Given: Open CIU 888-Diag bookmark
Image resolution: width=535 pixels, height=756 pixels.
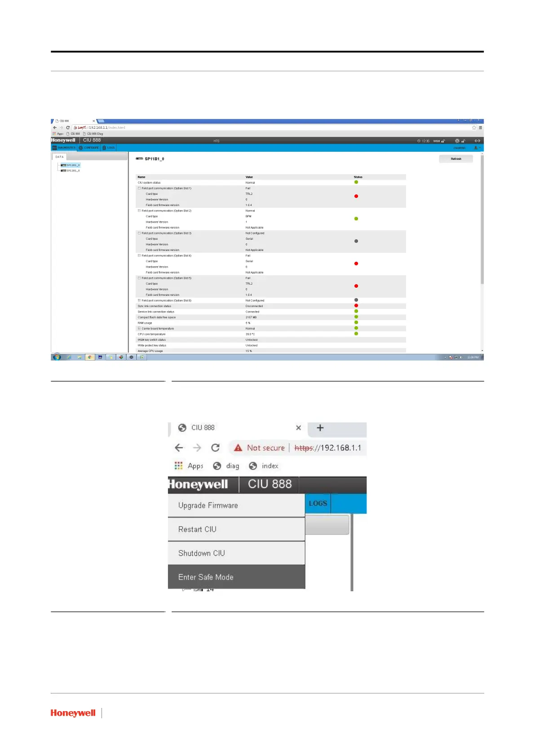Looking at the screenshot, I should tap(93, 134).
